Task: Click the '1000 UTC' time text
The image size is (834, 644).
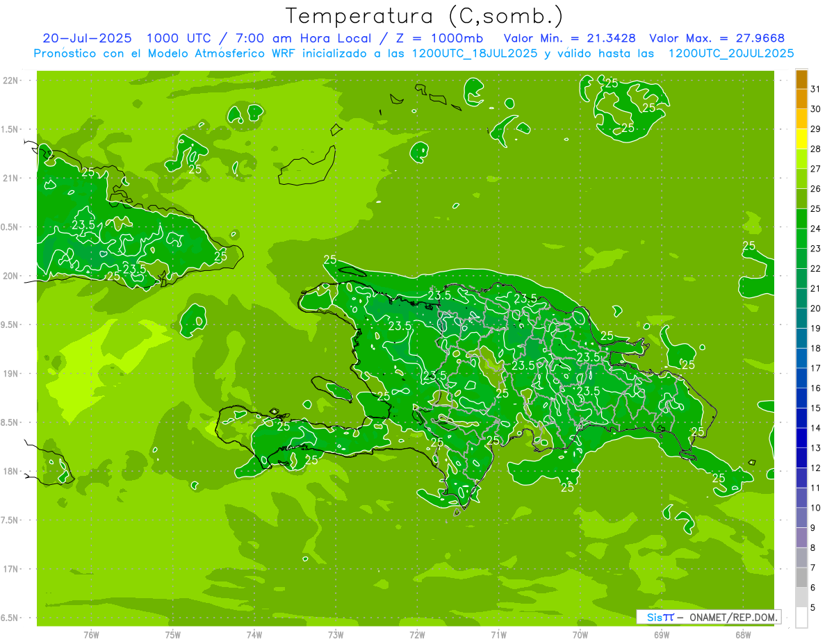Action: [181, 38]
